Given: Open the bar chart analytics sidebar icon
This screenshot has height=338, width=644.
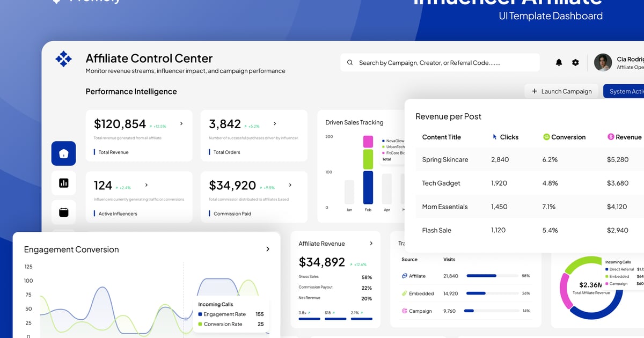Looking at the screenshot, I should click(63, 183).
